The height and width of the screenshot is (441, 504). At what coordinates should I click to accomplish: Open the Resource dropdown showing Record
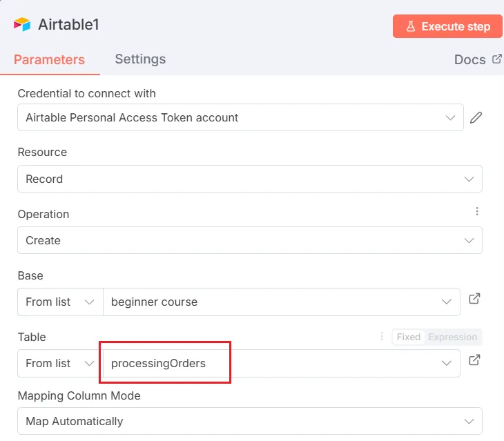click(249, 179)
